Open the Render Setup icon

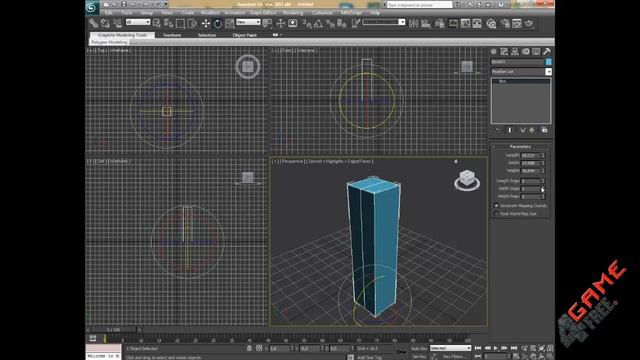click(505, 23)
